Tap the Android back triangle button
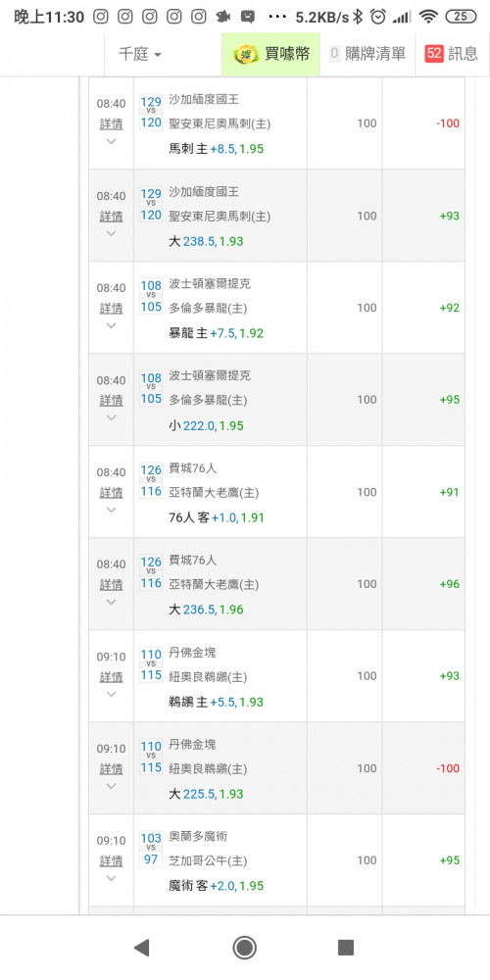 tap(142, 948)
